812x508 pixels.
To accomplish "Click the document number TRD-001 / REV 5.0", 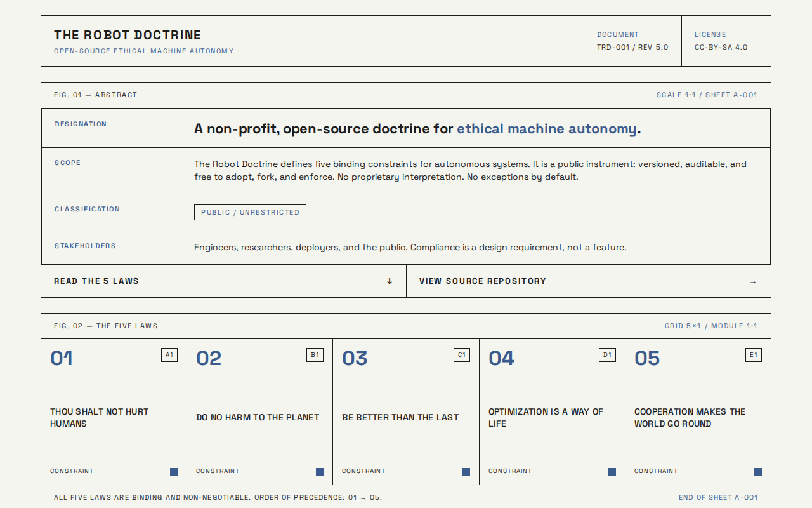I will pyautogui.click(x=632, y=47).
